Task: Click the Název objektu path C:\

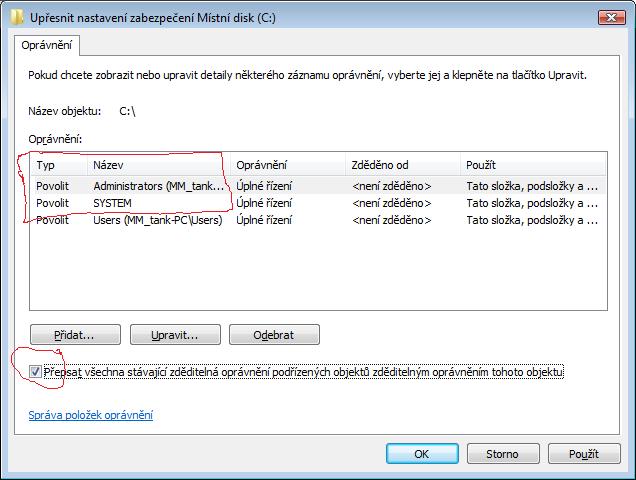Action: coord(127,111)
